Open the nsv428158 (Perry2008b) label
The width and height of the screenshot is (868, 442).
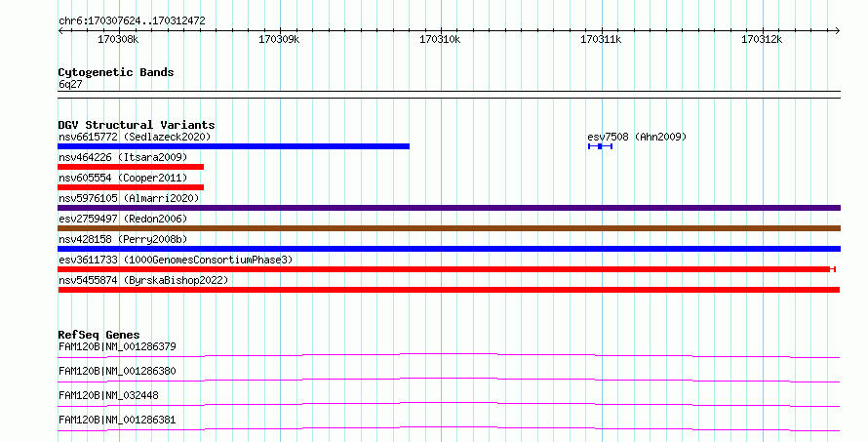[123, 239]
